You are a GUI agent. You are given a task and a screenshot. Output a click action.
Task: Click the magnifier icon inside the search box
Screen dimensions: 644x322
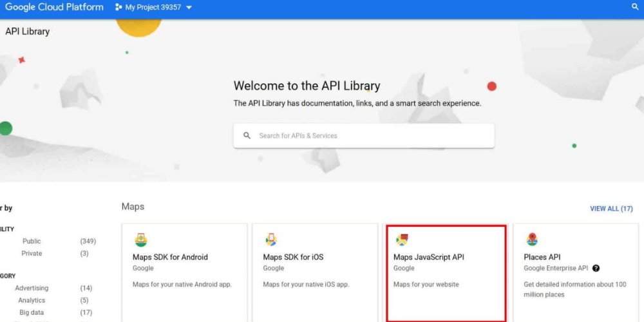pos(247,135)
